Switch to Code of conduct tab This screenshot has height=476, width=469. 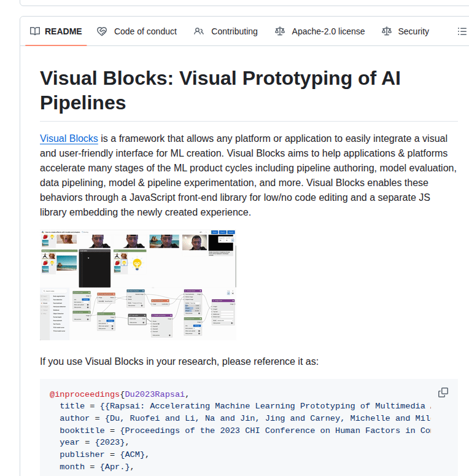pos(137,31)
